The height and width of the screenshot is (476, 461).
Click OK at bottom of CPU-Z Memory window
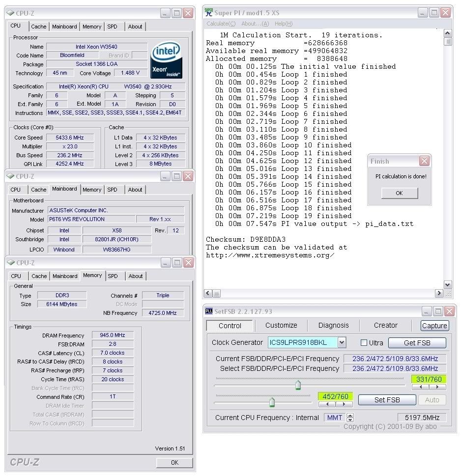pos(174,462)
